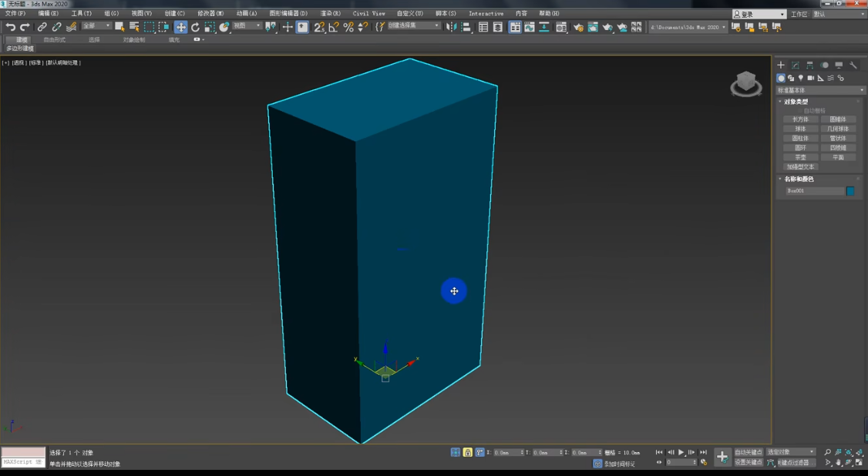Open the named selection sets dropdown
868x476 pixels.
(413, 26)
